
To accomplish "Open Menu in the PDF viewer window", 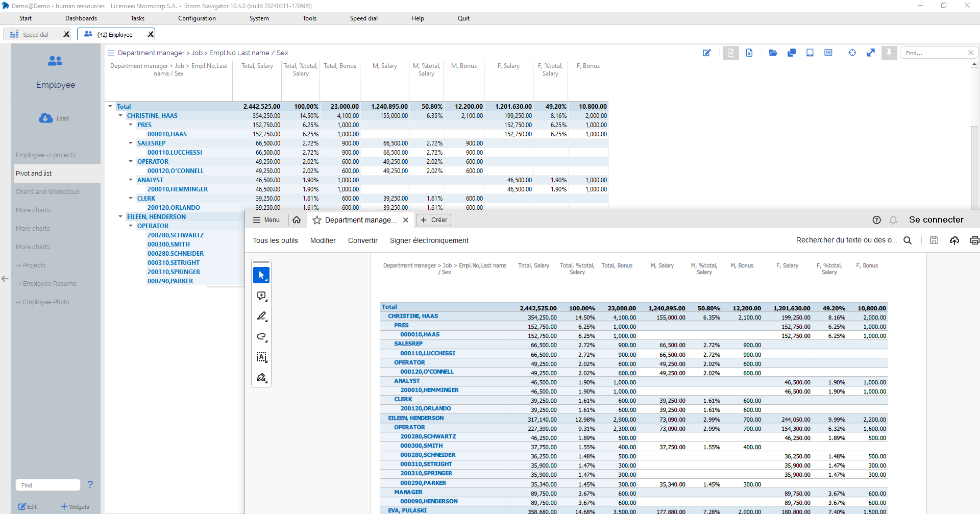I will pos(266,220).
